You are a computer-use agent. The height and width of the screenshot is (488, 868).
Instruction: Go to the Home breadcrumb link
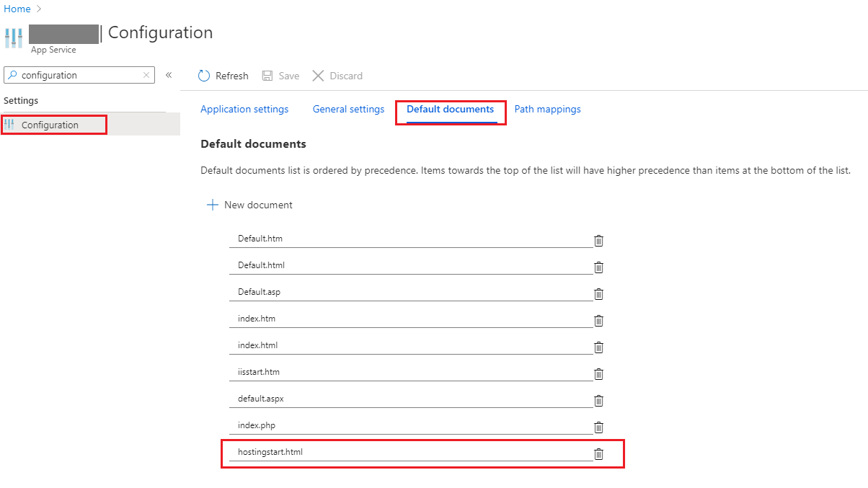pyautogui.click(x=17, y=9)
